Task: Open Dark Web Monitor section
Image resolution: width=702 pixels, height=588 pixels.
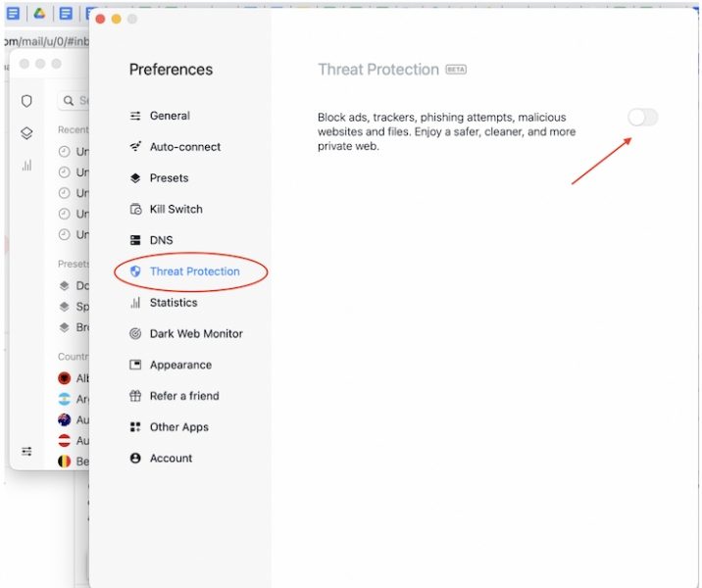Action: (186, 334)
